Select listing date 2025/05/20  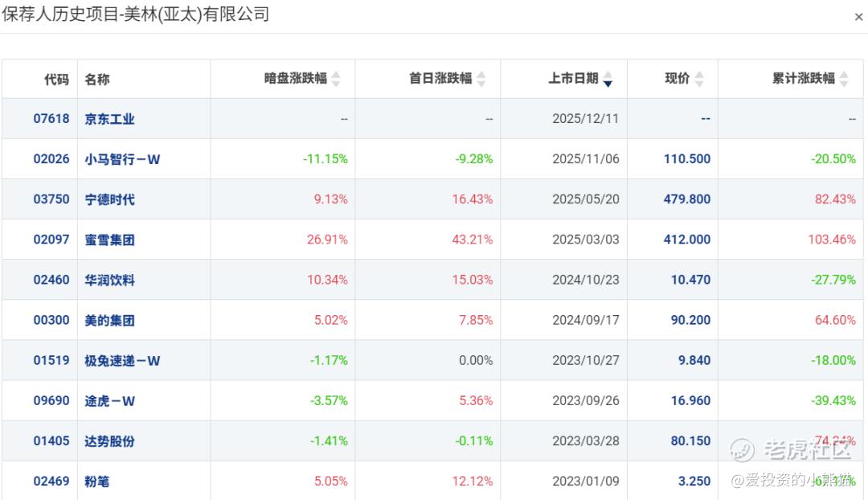pyautogui.click(x=586, y=199)
